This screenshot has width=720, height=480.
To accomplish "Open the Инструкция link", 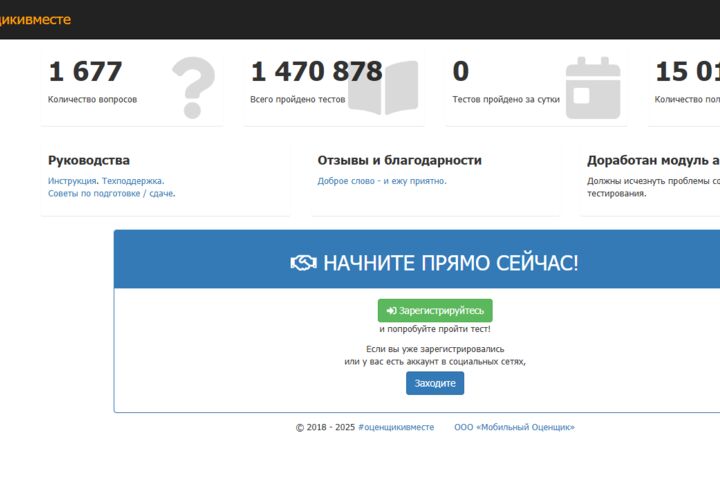I will point(72,181).
